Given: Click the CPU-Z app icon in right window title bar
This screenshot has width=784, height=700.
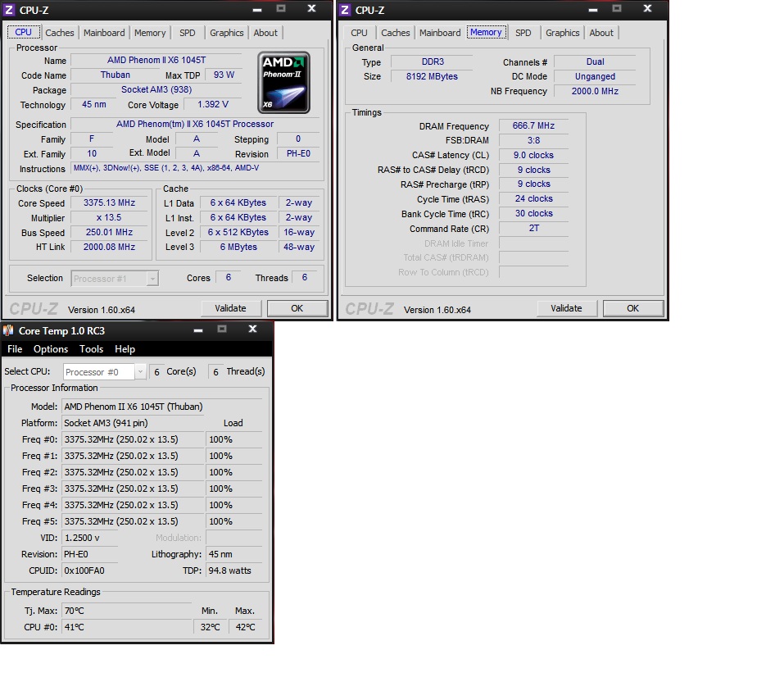Looking at the screenshot, I should [345, 10].
